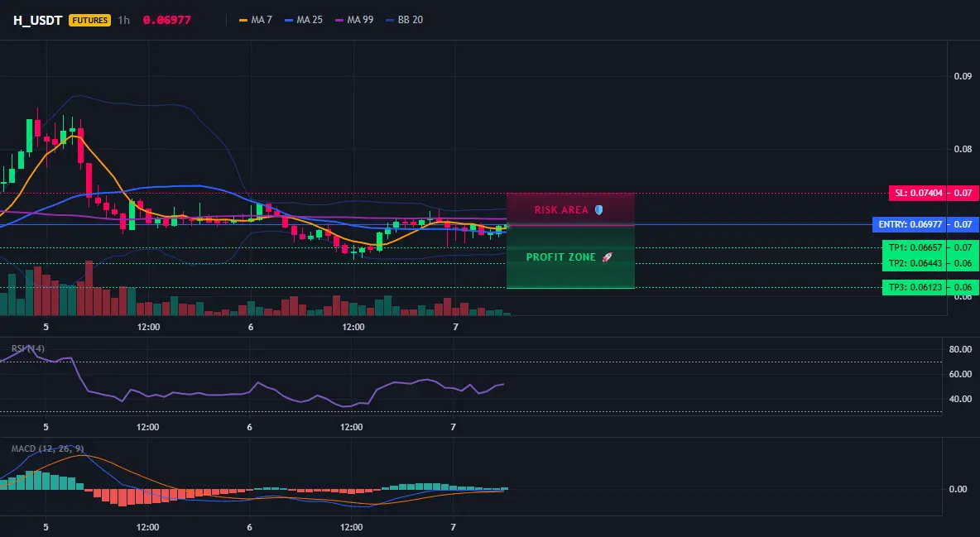Toggle the BB 20 legend indicator
Image resolution: width=980 pixels, height=537 pixels.
(x=405, y=20)
